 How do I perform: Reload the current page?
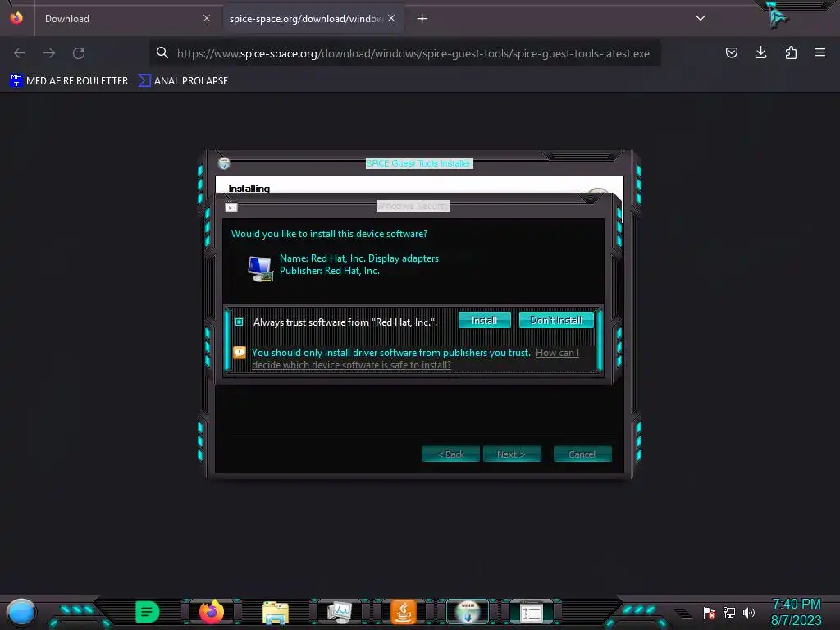click(79, 53)
